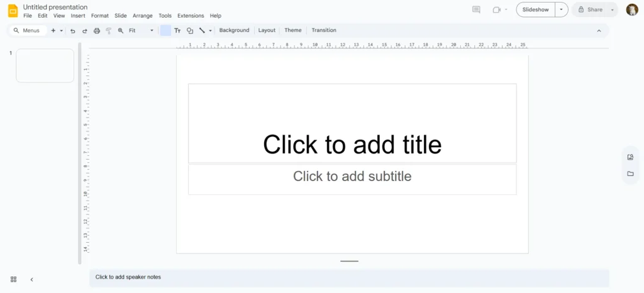Click the filmstrip vertical scrollbar
Viewport: 644px width, 293px height.
(x=80, y=153)
